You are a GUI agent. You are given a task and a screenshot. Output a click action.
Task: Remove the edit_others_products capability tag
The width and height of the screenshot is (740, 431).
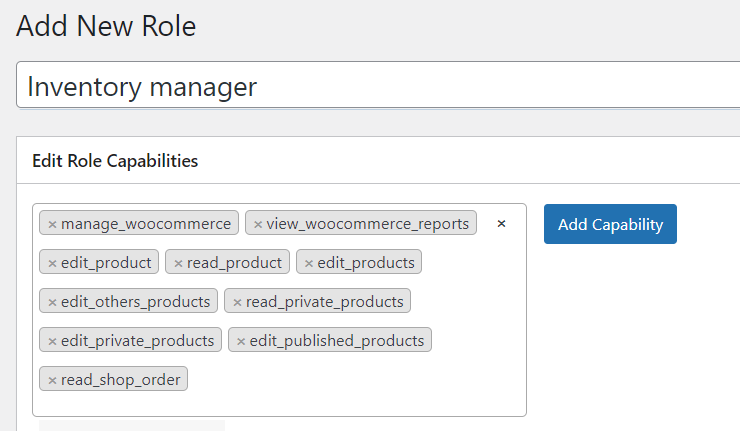point(52,302)
